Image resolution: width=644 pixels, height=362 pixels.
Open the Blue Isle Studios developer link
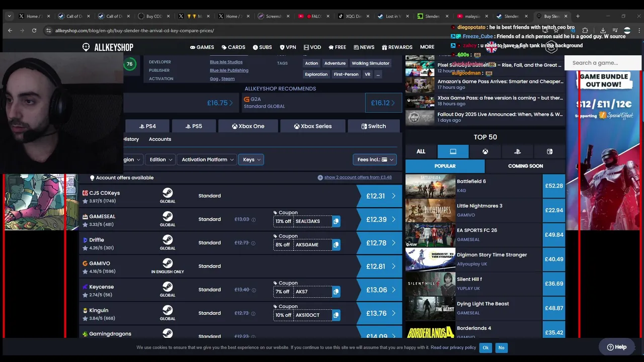pos(226,62)
